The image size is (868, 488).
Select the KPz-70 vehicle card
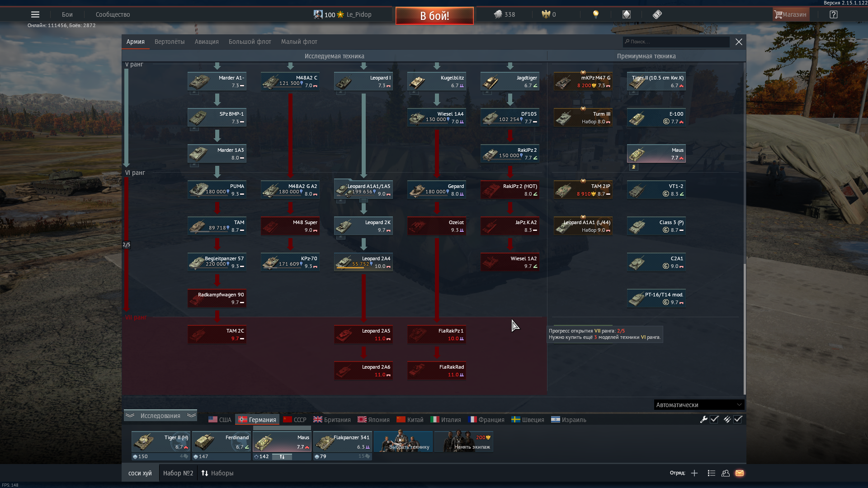tap(290, 262)
